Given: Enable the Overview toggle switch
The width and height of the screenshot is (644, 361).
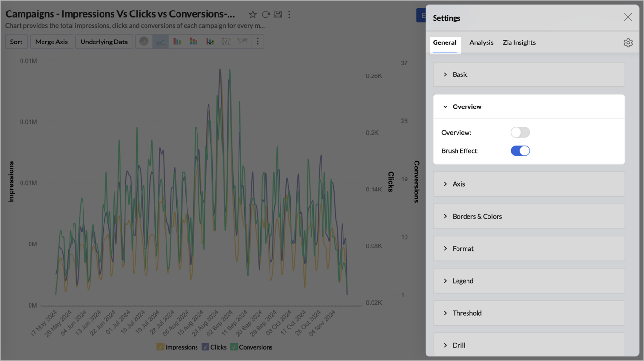Looking at the screenshot, I should point(520,132).
